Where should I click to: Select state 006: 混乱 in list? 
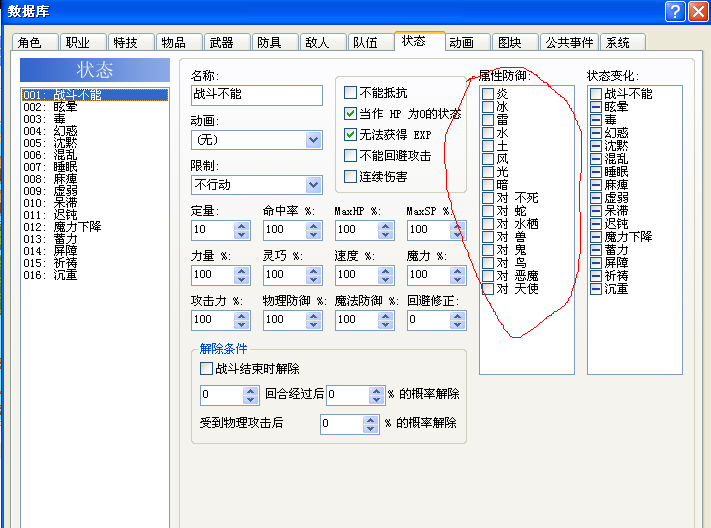[95, 155]
